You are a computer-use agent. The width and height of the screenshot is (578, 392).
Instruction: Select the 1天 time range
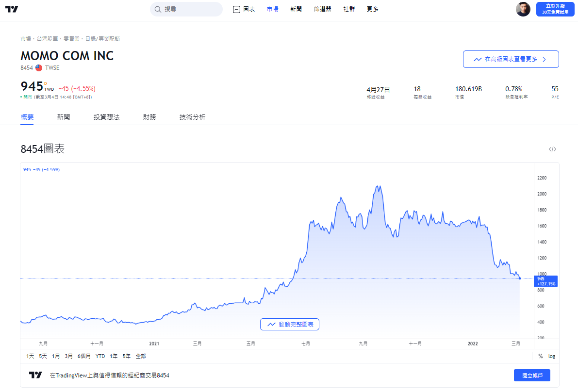pyautogui.click(x=30, y=356)
